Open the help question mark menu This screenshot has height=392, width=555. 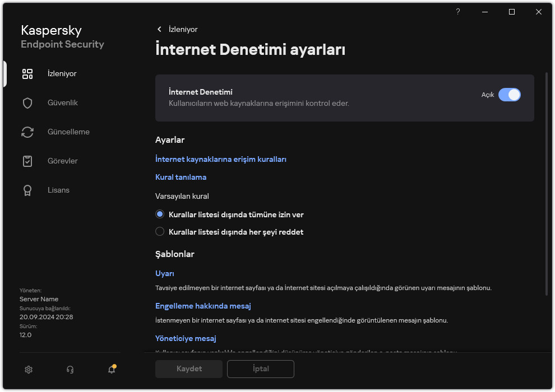coord(457,12)
